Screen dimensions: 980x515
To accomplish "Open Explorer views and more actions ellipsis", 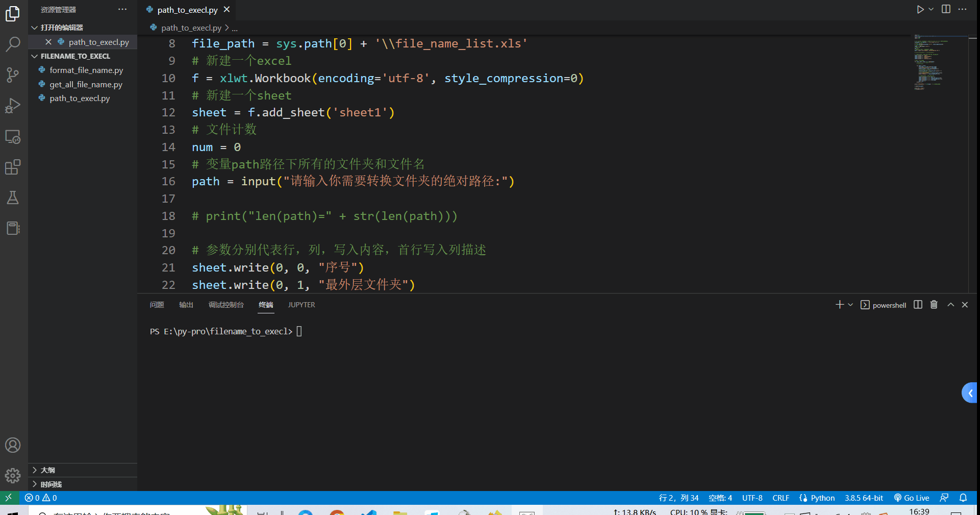I will click(122, 9).
